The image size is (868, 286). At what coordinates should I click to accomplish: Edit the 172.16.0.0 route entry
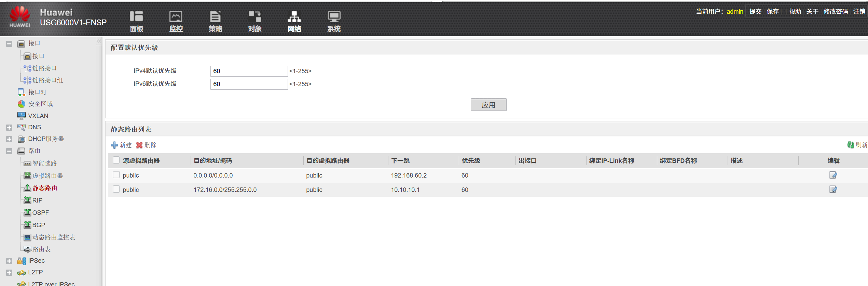click(x=833, y=190)
